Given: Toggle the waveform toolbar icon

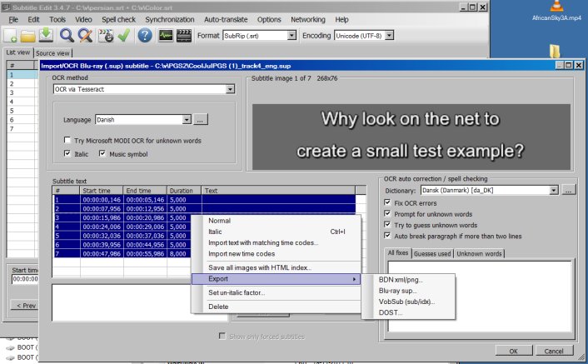Looking at the screenshot, I should (x=166, y=36).
